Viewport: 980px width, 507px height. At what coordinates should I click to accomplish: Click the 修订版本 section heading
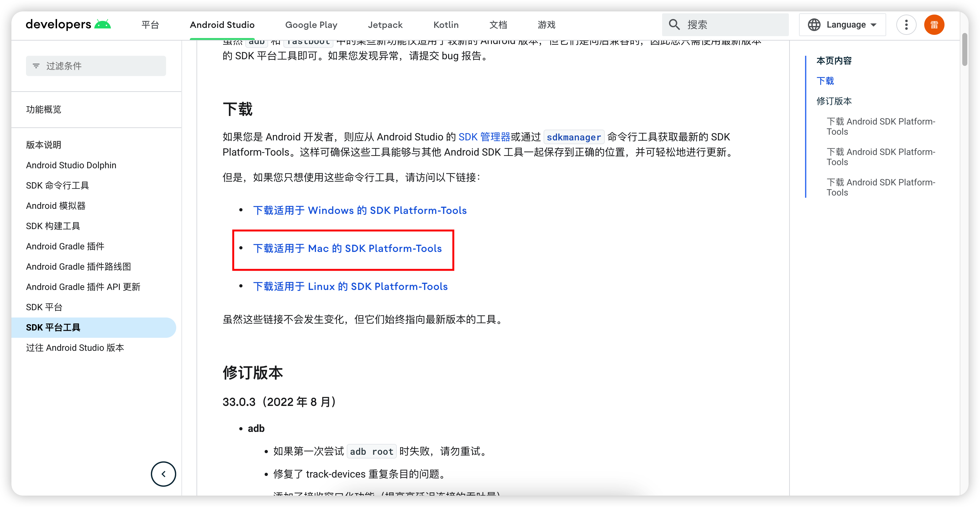coord(253,372)
